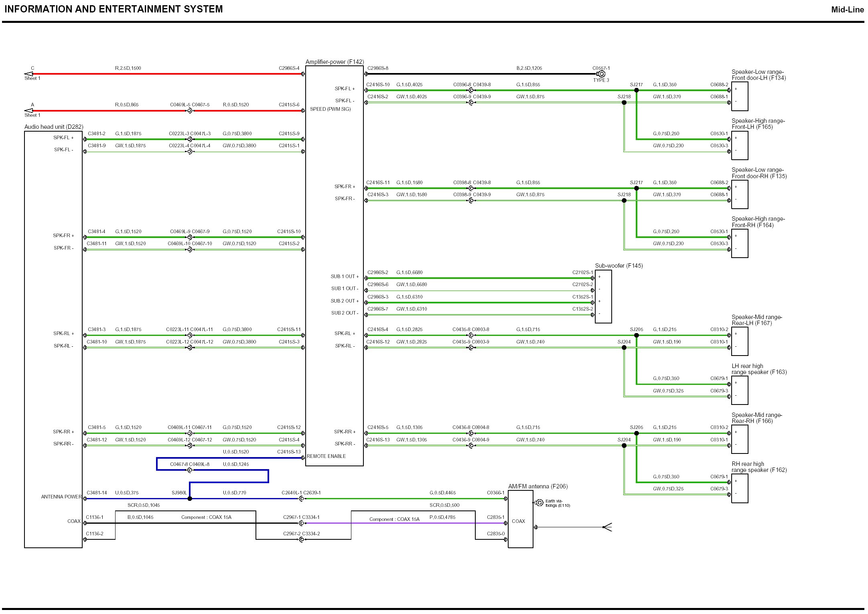Click the C0467-8 C0469L-8 inline connector symbol

(x=190, y=470)
